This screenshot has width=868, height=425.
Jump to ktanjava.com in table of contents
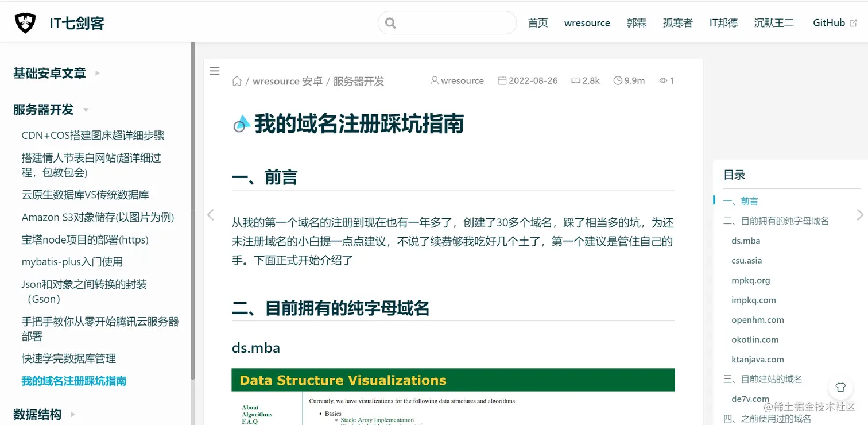(758, 360)
